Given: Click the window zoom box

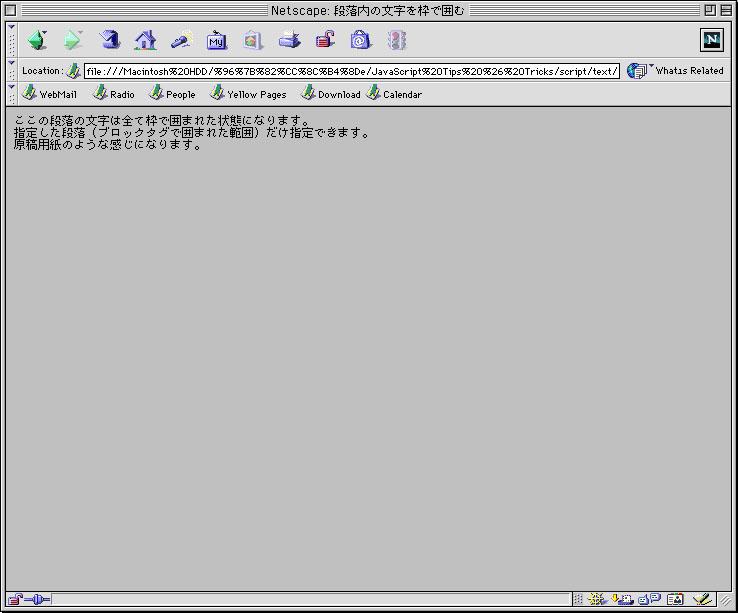Looking at the screenshot, I should [710, 10].
